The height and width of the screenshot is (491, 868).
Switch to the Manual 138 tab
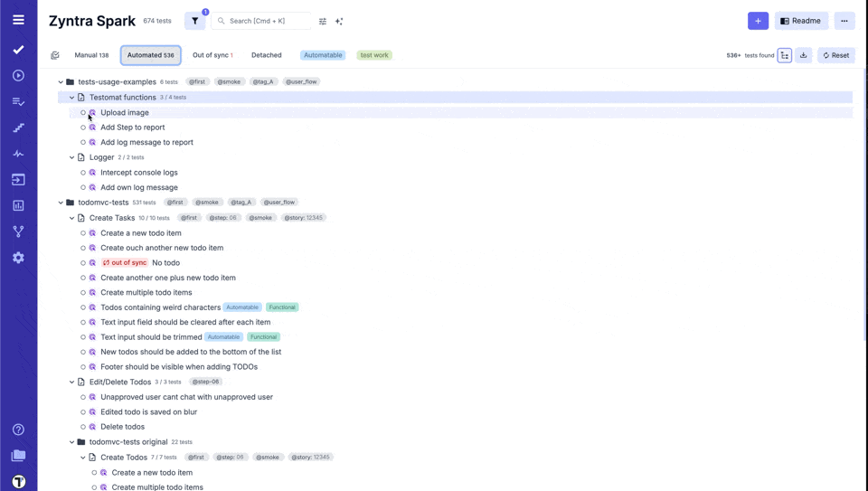(x=91, y=55)
